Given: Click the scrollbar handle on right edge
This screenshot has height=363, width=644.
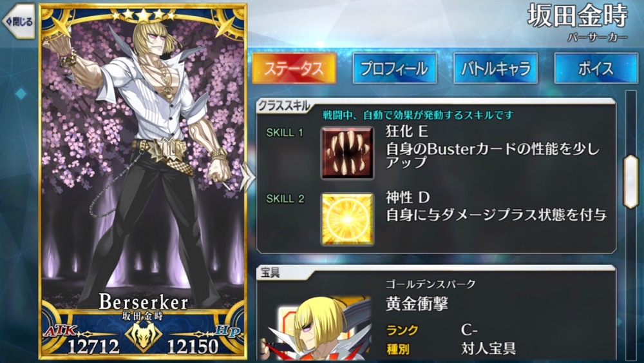Looking at the screenshot, I should pos(631,181).
